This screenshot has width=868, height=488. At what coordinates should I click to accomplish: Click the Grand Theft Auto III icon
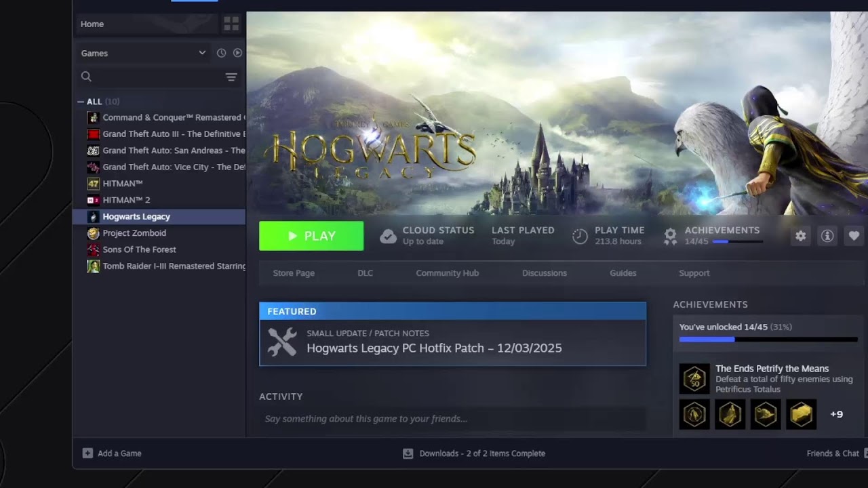point(93,134)
